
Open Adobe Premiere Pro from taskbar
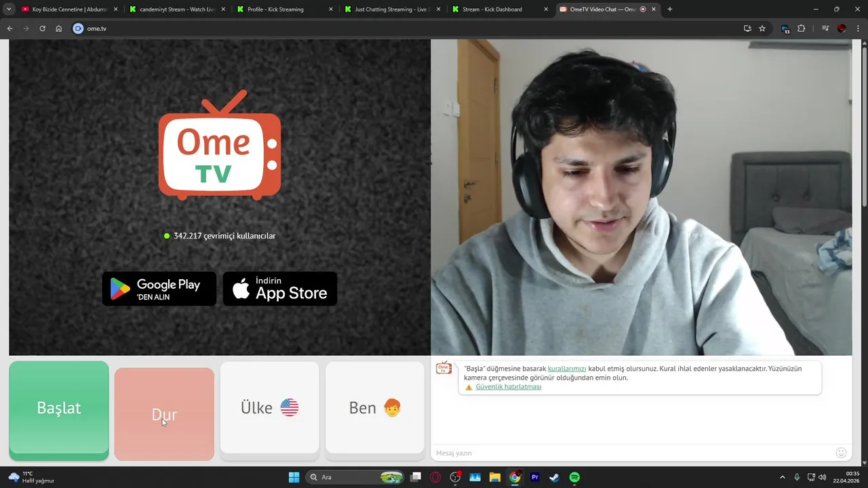click(534, 477)
